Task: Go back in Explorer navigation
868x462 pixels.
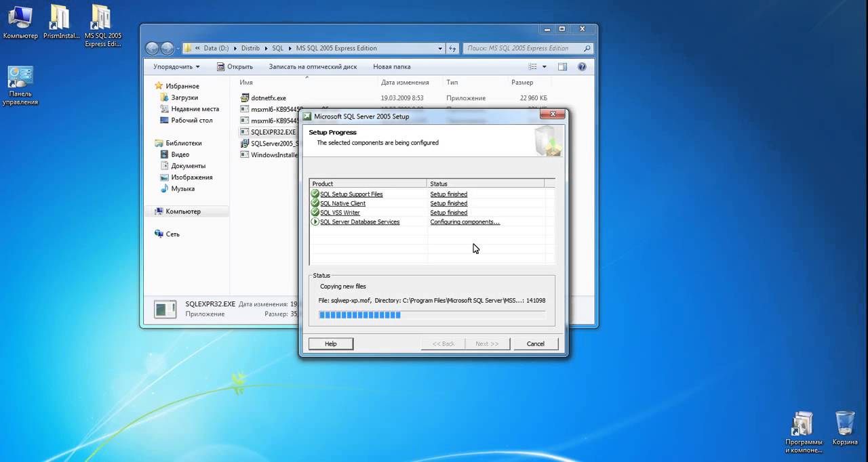Action: (x=152, y=48)
